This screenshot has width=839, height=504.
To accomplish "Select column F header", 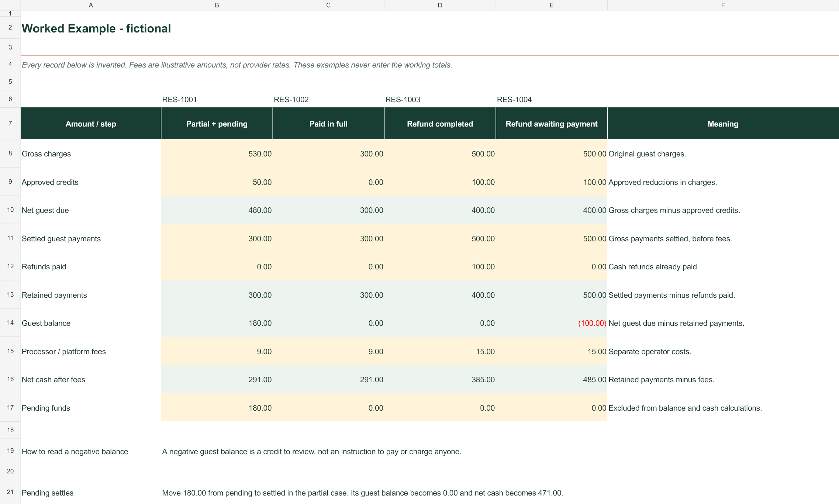I will [x=723, y=5].
